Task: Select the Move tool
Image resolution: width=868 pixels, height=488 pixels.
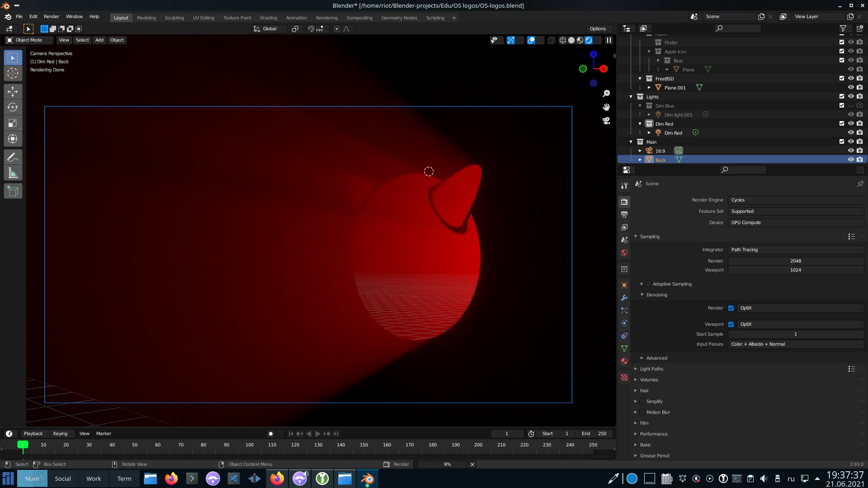Action: [13, 92]
